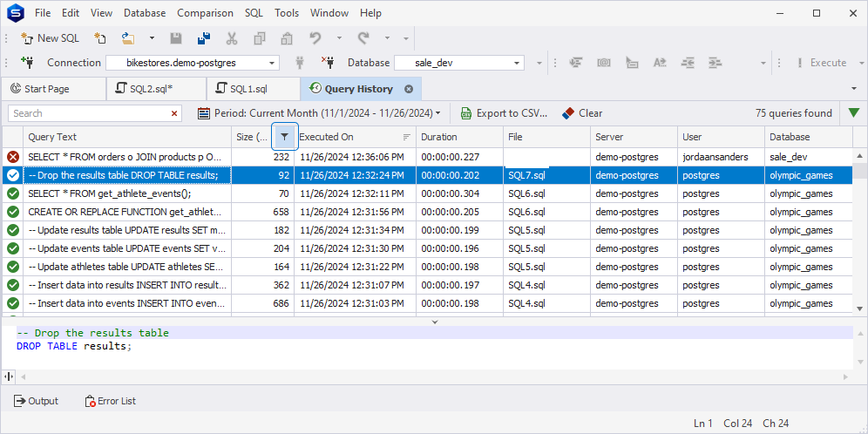Expand the Redo history dropdown
Screen dimensions: 868x434
click(388, 38)
